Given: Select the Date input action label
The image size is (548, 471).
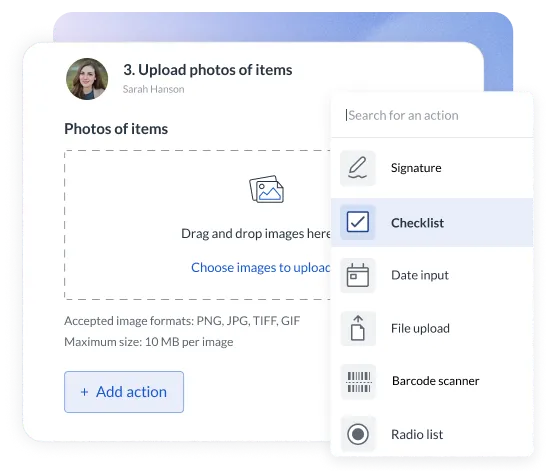Looking at the screenshot, I should [x=420, y=275].
